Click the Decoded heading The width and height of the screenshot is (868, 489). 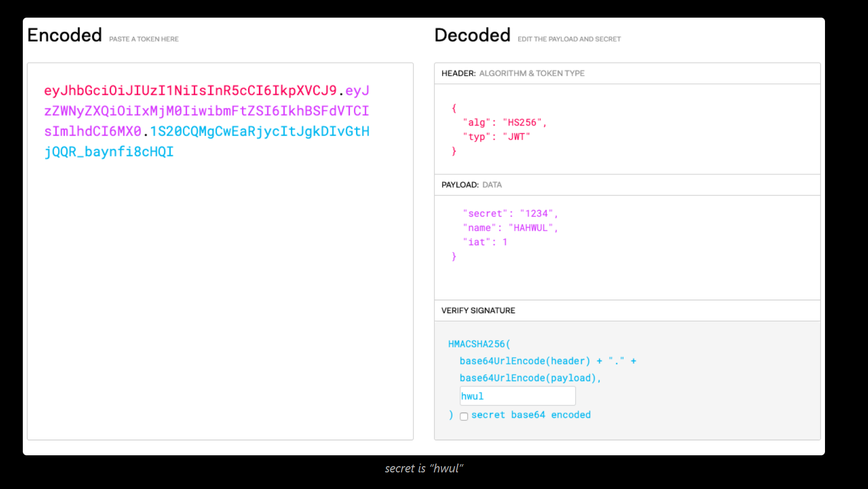pyautogui.click(x=473, y=35)
